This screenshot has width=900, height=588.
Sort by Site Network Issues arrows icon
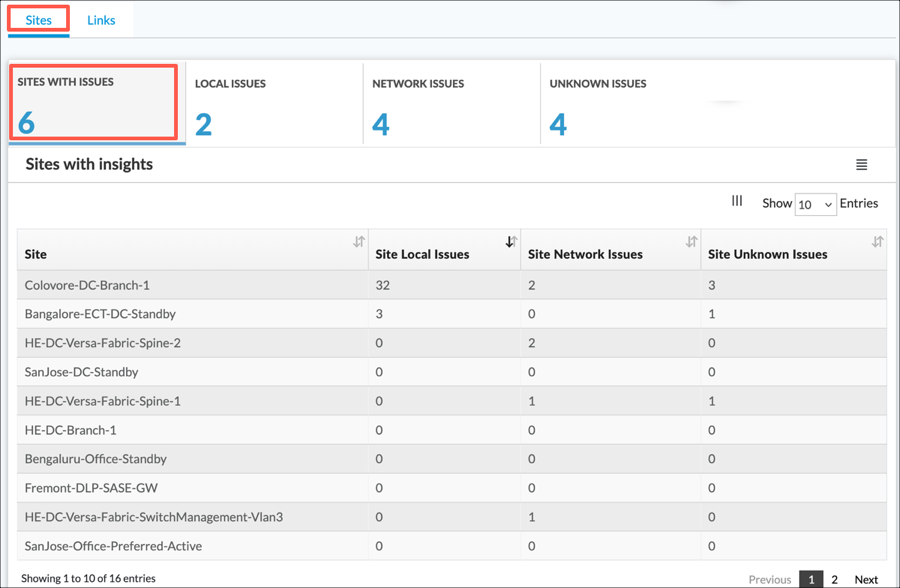pyautogui.click(x=691, y=242)
